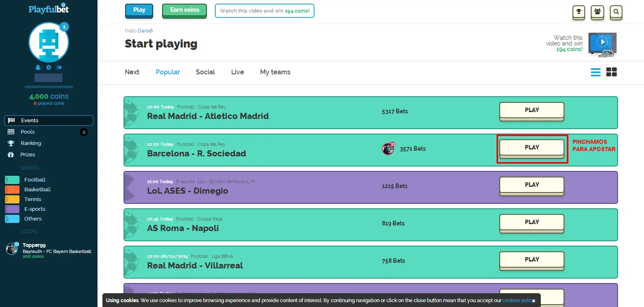The height and width of the screenshot is (307, 644).
Task: Click the blue Play button at top
Action: tap(139, 11)
